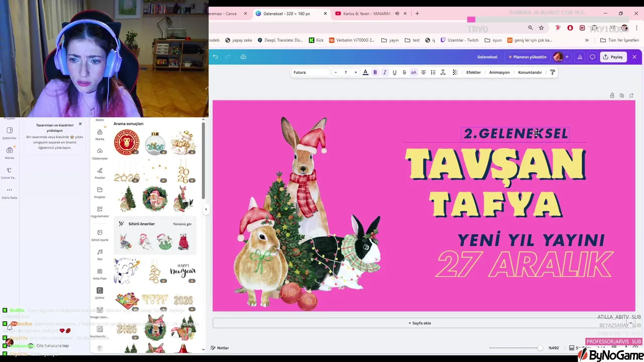Open transparency checkerboard control
This screenshot has width=644, height=362.
coord(455,72)
